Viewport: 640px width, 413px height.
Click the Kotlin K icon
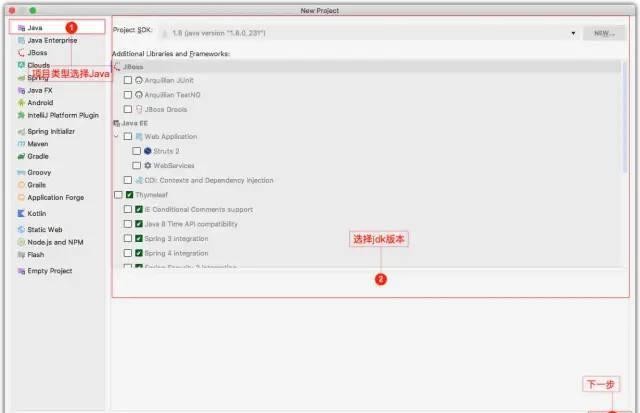coord(21,213)
